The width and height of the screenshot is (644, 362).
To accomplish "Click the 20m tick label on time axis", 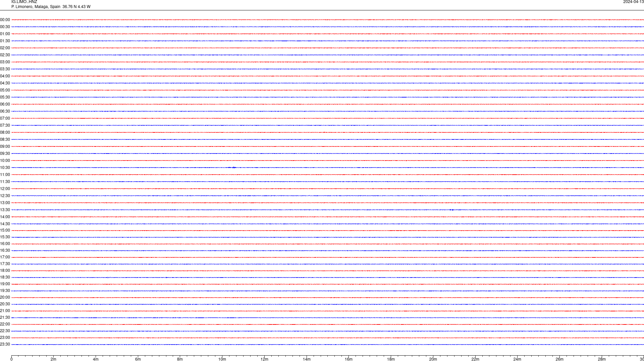I will tap(433, 359).
